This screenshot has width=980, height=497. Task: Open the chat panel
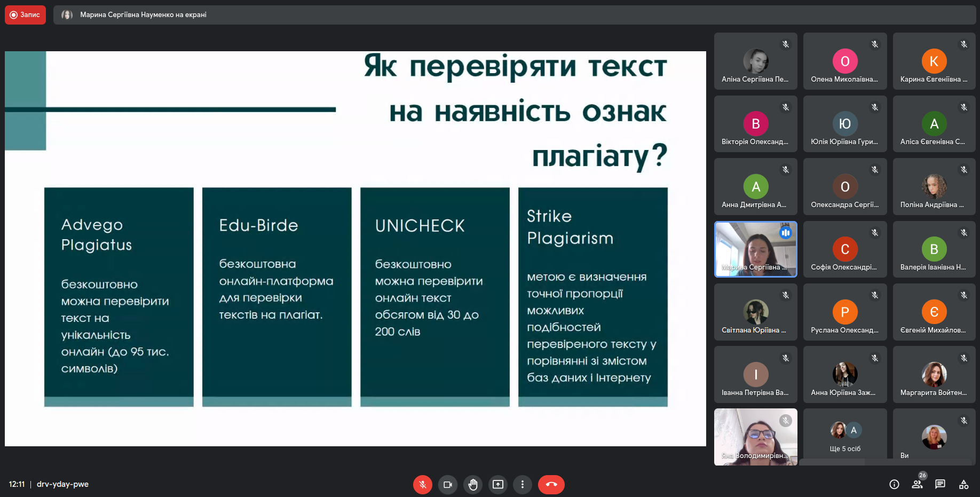(940, 484)
